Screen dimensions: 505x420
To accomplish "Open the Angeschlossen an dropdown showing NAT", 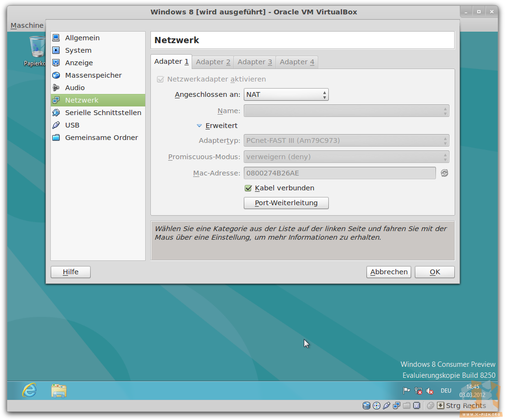I will pyautogui.click(x=286, y=95).
